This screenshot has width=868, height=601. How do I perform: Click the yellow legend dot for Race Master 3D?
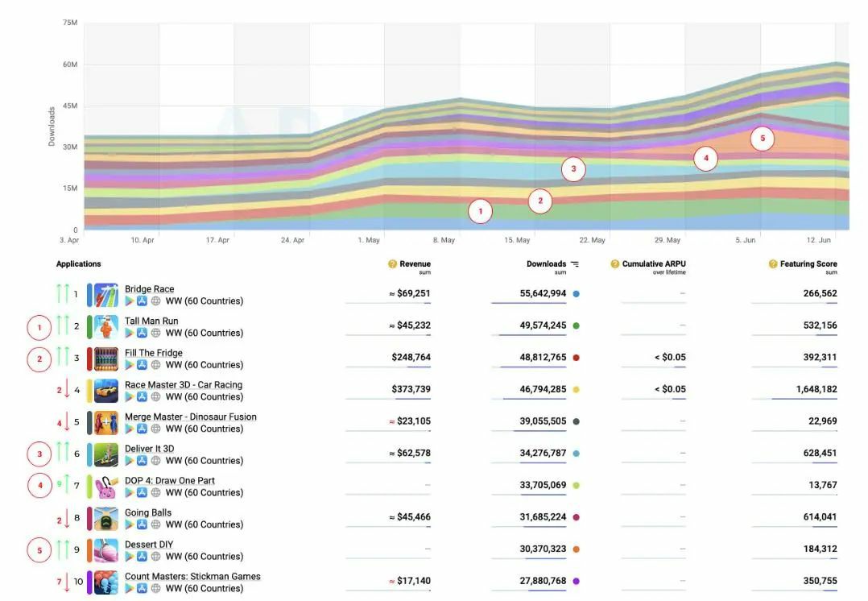pos(577,390)
